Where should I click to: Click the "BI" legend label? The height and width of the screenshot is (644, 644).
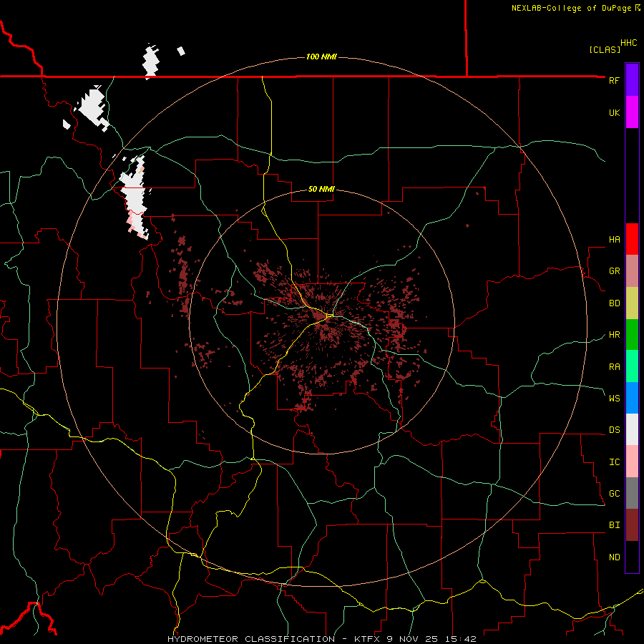click(x=614, y=525)
